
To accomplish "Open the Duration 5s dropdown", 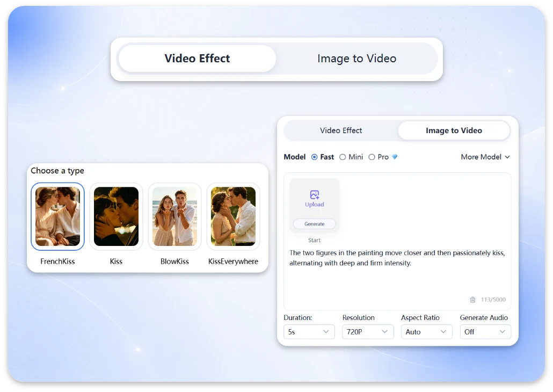I will click(309, 332).
